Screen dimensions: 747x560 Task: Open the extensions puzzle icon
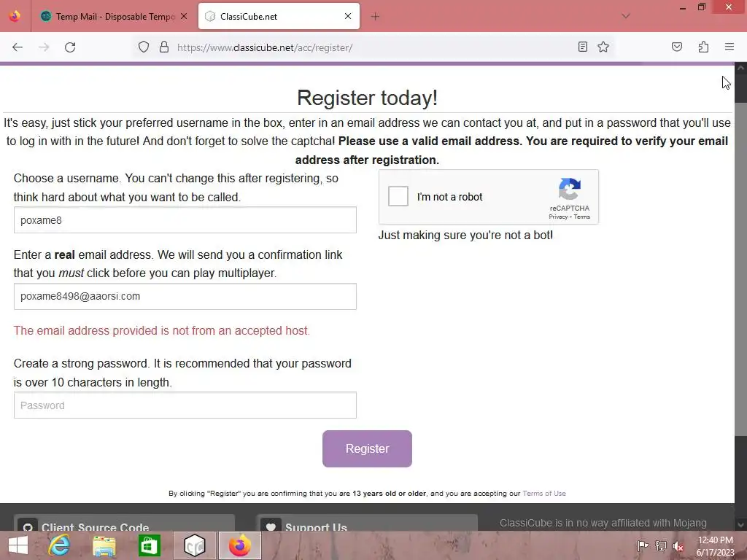click(x=703, y=47)
